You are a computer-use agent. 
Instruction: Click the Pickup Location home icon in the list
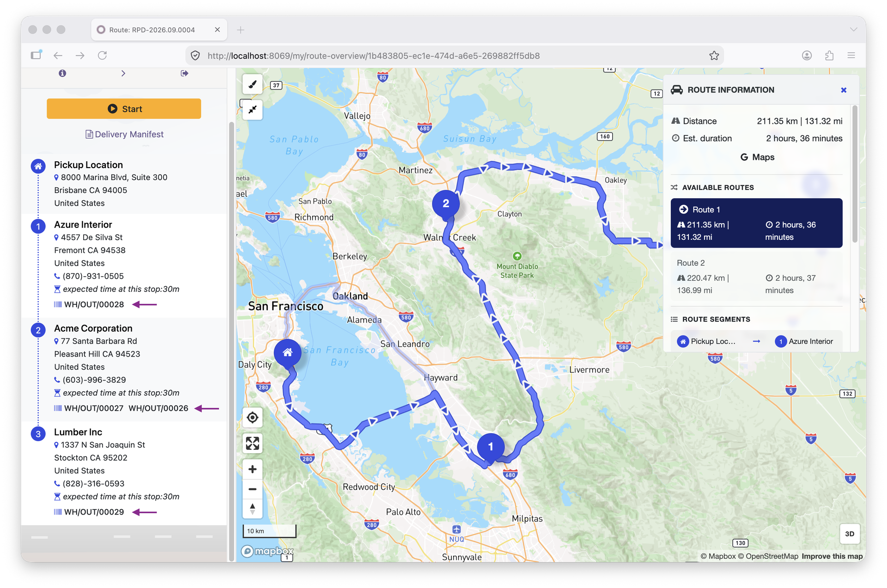38,166
